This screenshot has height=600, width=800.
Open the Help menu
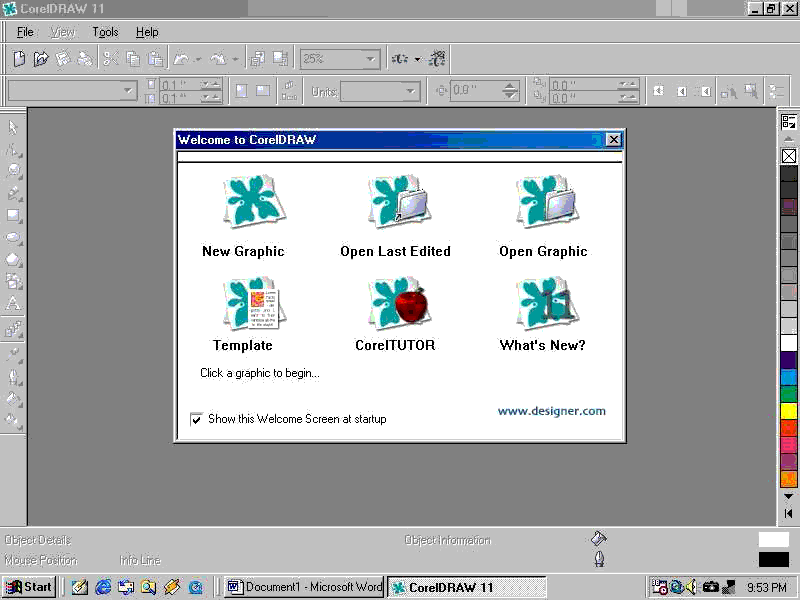click(x=147, y=32)
